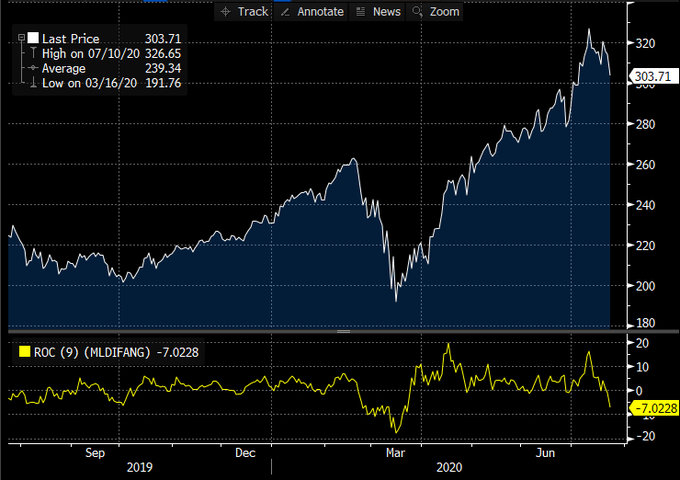Image resolution: width=680 pixels, height=480 pixels.
Task: Click the Jun label on time axis
Action: [x=545, y=453]
